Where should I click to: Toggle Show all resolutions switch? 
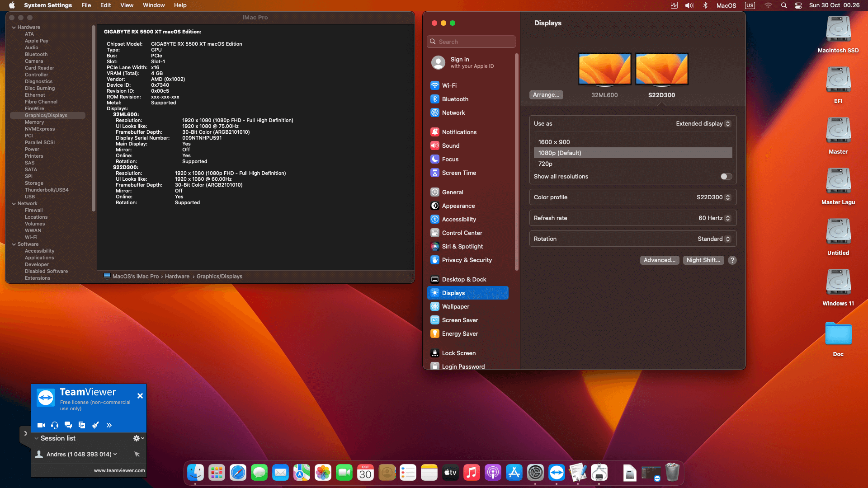click(726, 177)
